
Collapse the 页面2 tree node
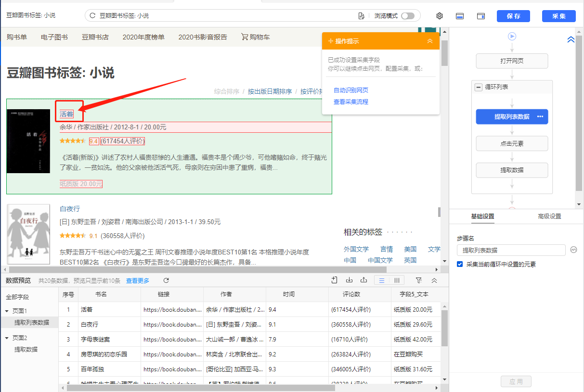(7, 338)
